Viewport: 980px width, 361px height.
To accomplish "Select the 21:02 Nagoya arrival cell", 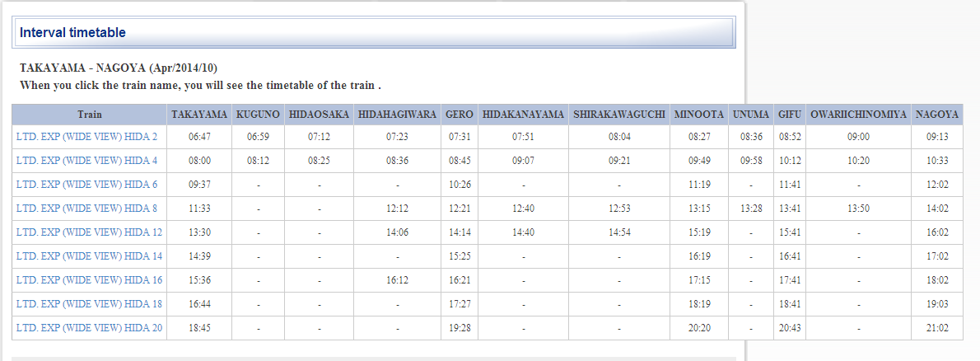I will [x=937, y=327].
